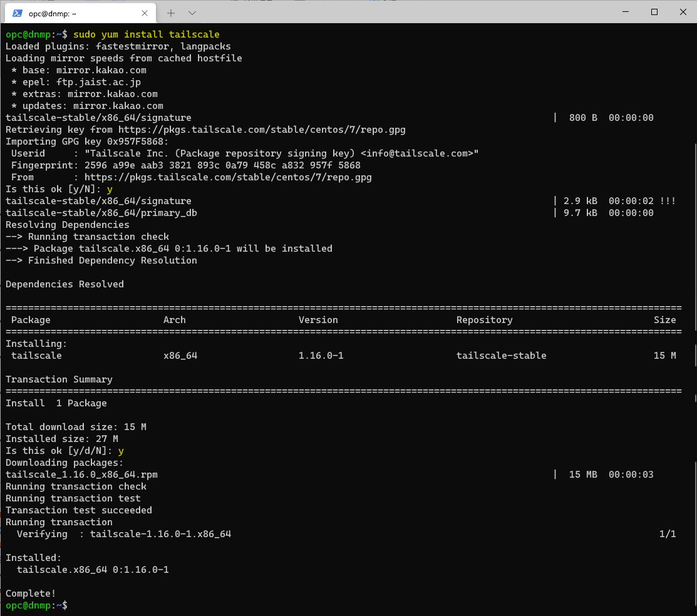697x616 pixels.
Task: Select the opc@dnmp: ~ tab
Action: pyautogui.click(x=69, y=13)
